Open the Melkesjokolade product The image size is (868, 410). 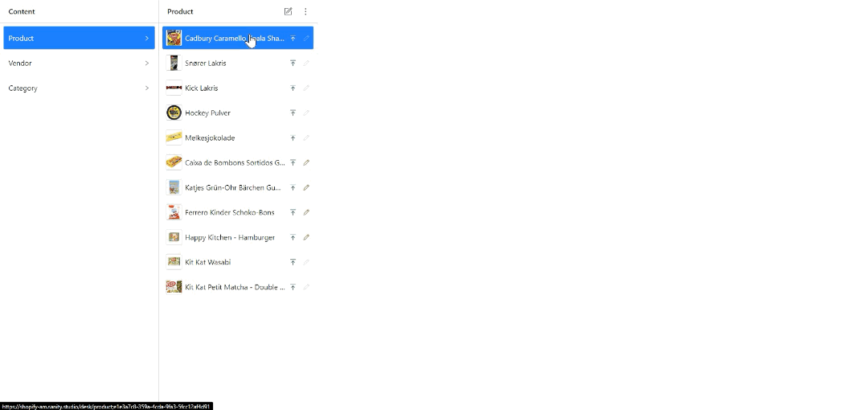[x=238, y=138]
